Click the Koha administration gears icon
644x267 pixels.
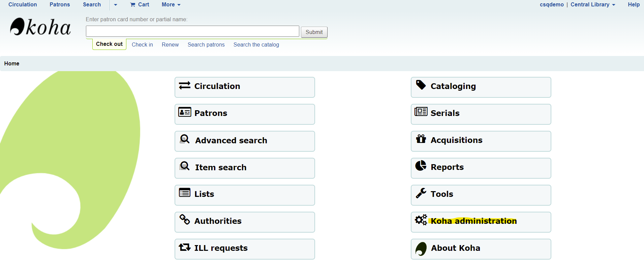coord(421,220)
